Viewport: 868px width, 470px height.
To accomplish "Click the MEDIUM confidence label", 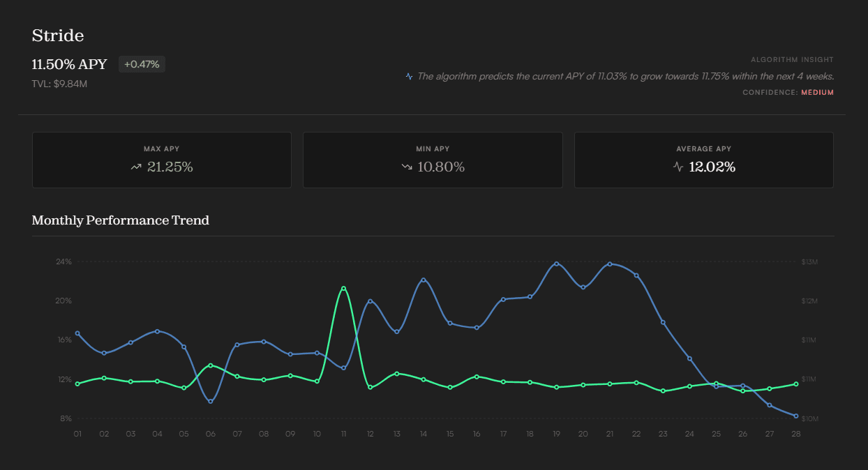I will coord(817,92).
